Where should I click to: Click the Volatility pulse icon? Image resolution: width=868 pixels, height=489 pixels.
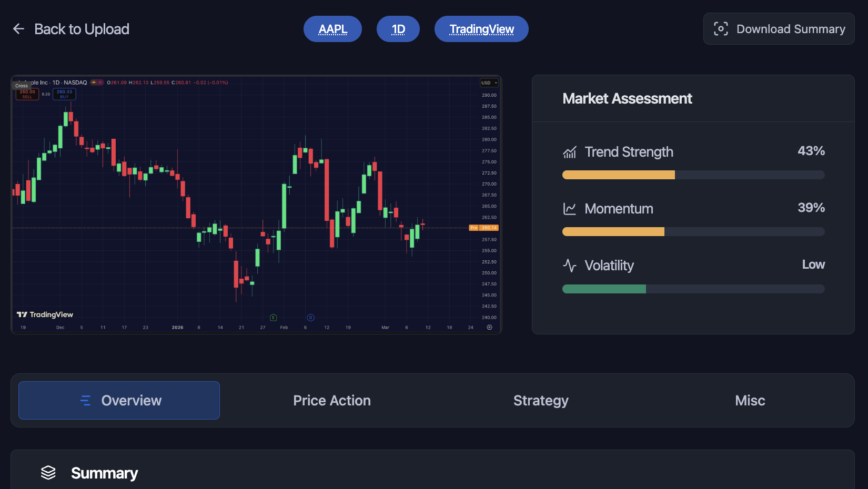pos(570,266)
